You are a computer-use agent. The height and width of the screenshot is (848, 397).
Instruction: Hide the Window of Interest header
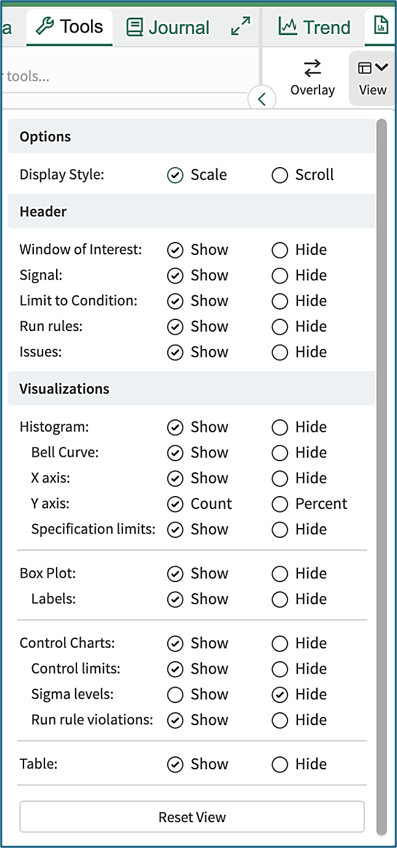point(299,250)
